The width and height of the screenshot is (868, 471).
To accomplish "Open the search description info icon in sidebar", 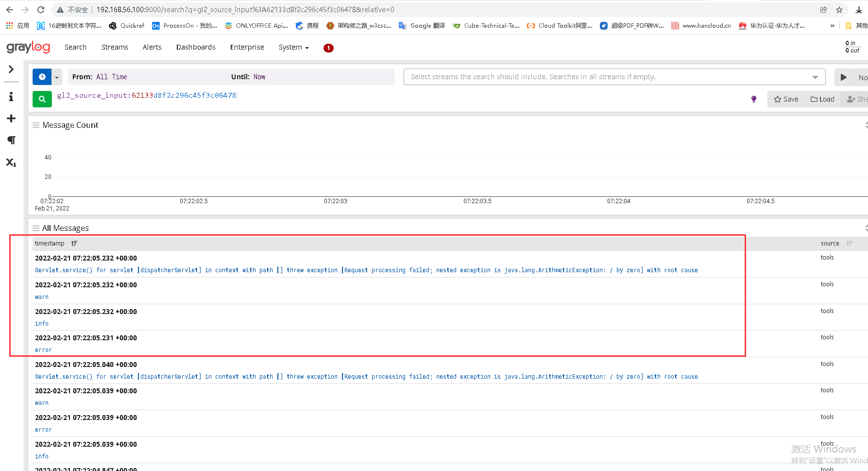I will pyautogui.click(x=11, y=96).
